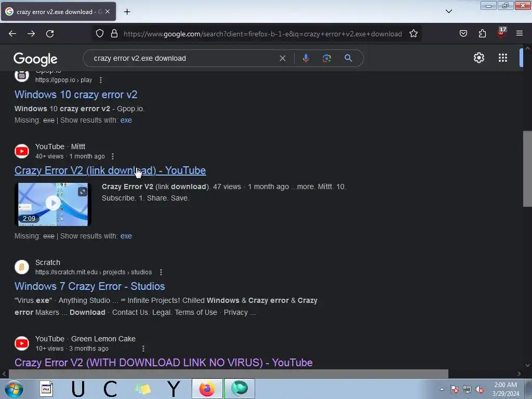The height and width of the screenshot is (399, 532).
Task: Close the crazy error v2.exe download tab
Action: click(x=108, y=11)
